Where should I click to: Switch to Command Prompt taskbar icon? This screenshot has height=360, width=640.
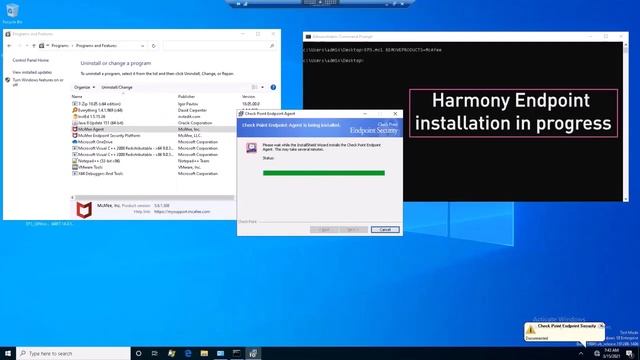coord(237,353)
